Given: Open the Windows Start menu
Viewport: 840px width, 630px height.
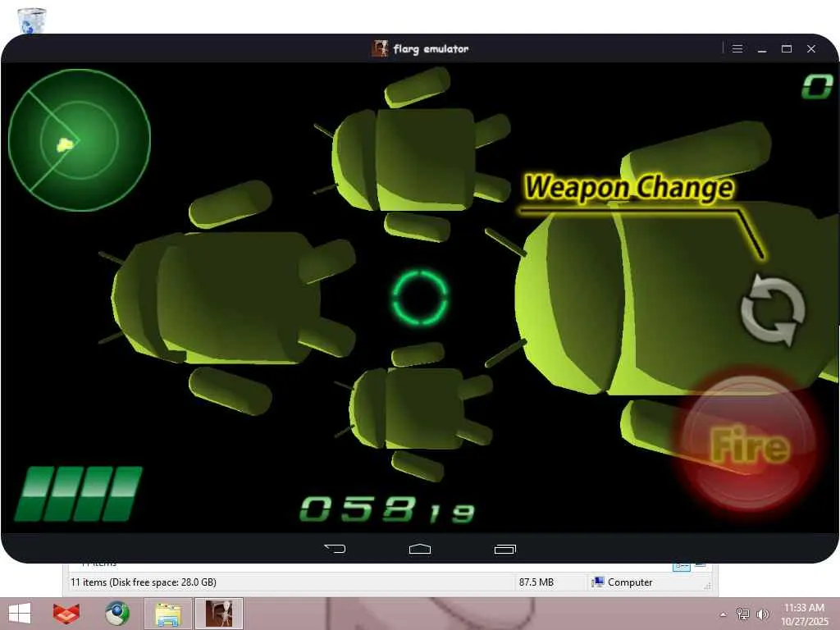Looking at the screenshot, I should tap(20, 614).
